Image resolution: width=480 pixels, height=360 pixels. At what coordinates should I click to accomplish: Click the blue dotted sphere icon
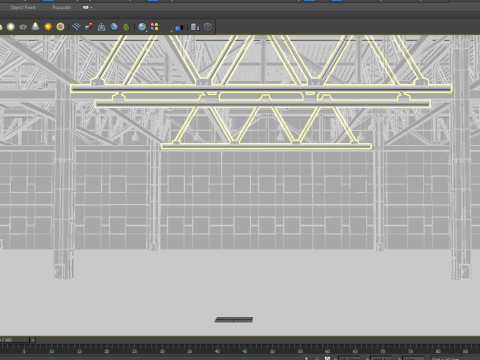tap(114, 27)
